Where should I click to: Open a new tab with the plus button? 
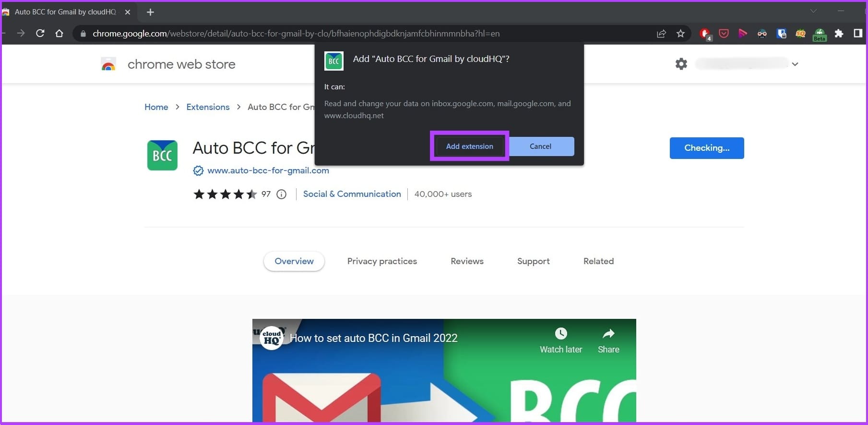(150, 12)
